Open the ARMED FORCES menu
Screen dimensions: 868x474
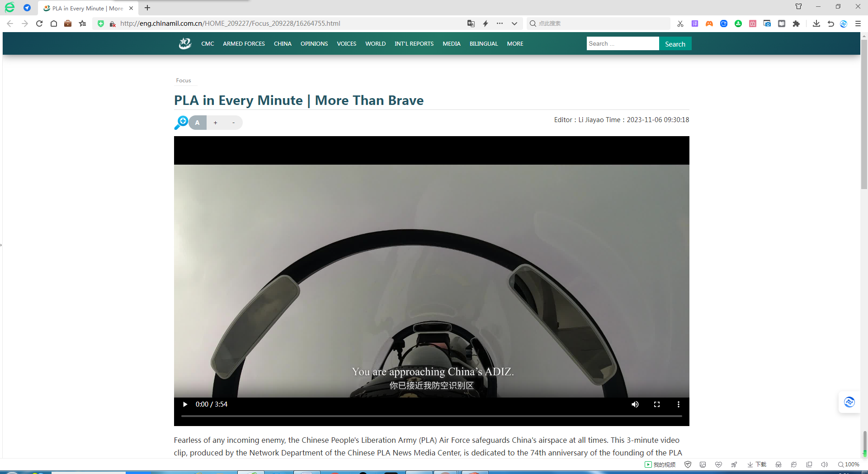pos(244,44)
